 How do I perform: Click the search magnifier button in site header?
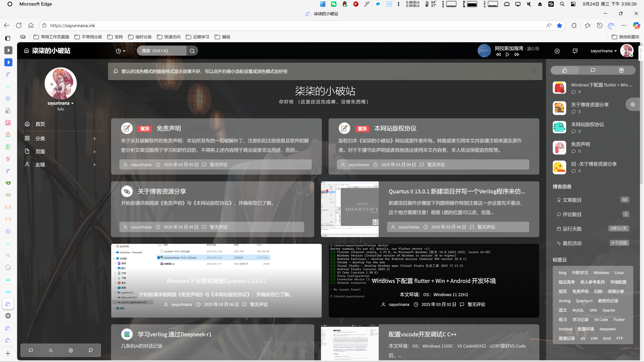192,51
